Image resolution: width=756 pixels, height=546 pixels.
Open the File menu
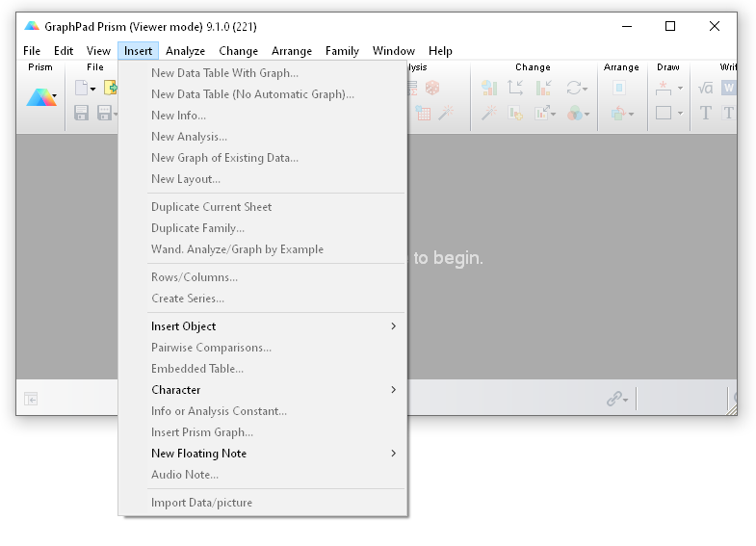(32, 51)
